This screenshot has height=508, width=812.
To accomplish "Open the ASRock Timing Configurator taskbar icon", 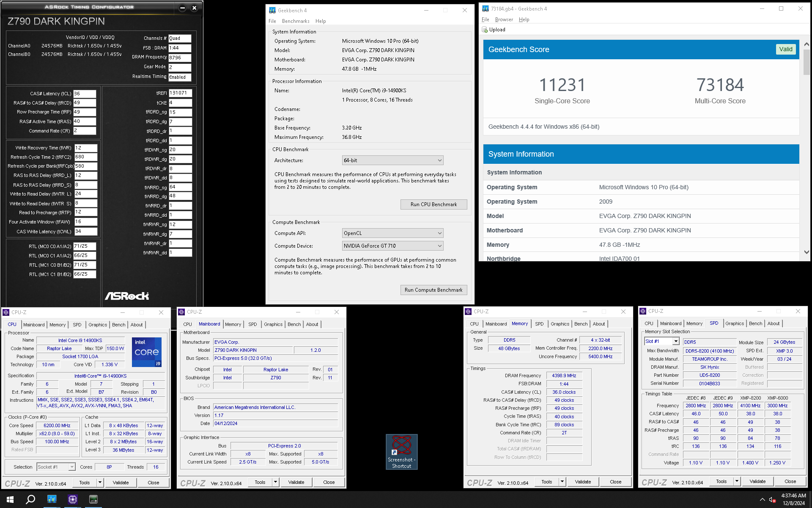I will [x=93, y=499].
